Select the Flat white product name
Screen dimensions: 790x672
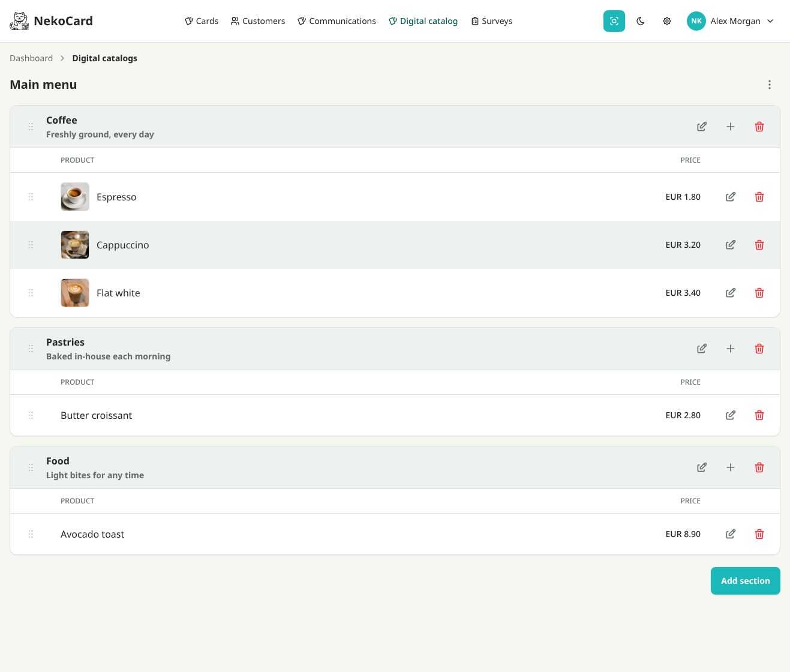coord(118,293)
